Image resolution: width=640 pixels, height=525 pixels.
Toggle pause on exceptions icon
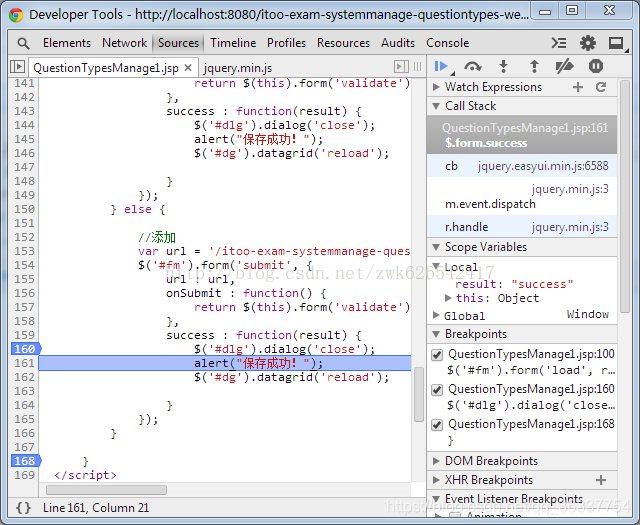596,66
